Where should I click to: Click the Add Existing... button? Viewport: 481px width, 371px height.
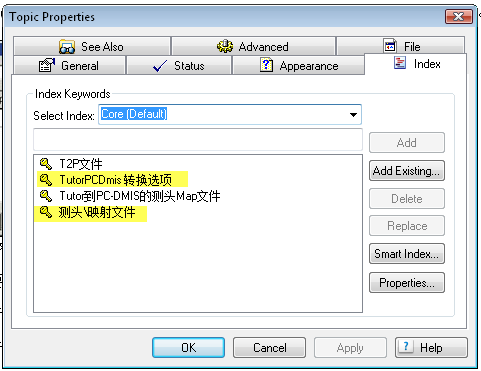coord(407,171)
